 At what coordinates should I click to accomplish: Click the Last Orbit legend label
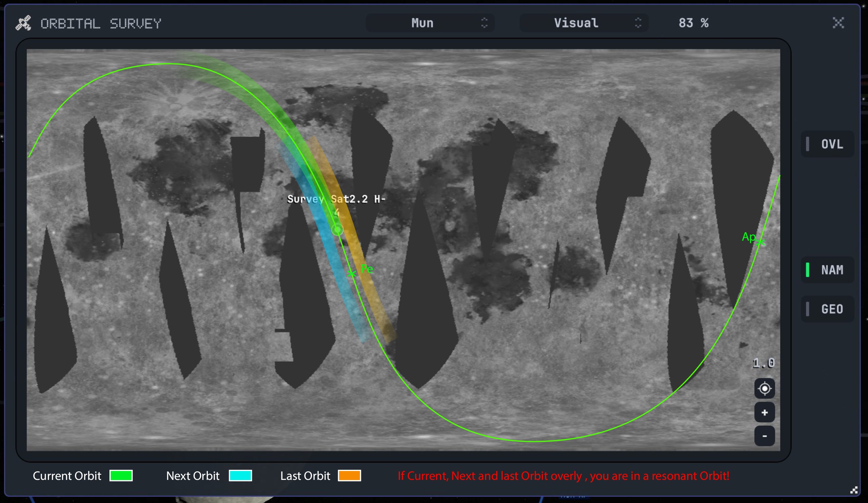point(305,476)
